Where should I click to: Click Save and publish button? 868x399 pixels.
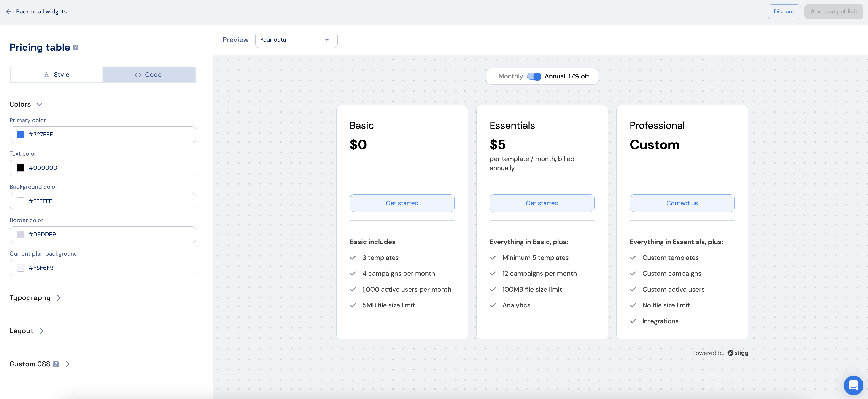pyautogui.click(x=834, y=11)
